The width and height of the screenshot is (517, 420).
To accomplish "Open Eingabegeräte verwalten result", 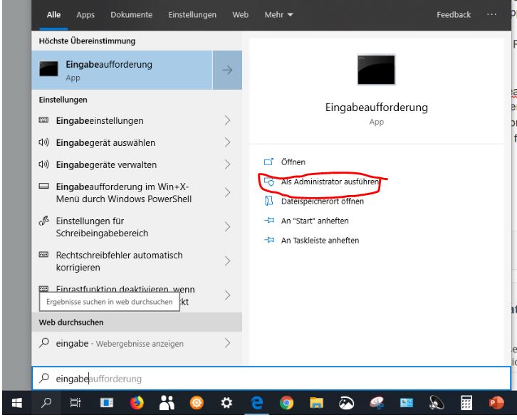I will [137, 164].
